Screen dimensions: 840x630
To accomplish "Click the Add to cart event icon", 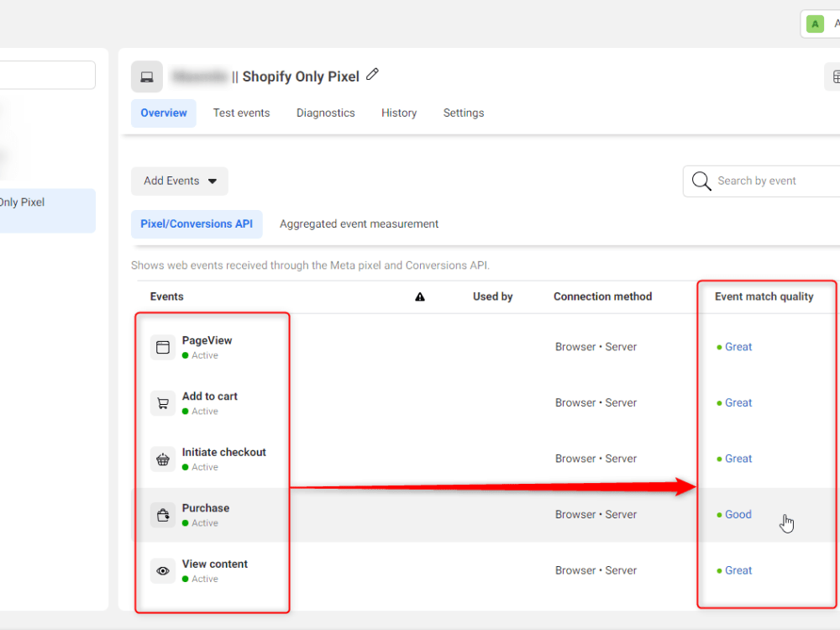I will pyautogui.click(x=163, y=403).
